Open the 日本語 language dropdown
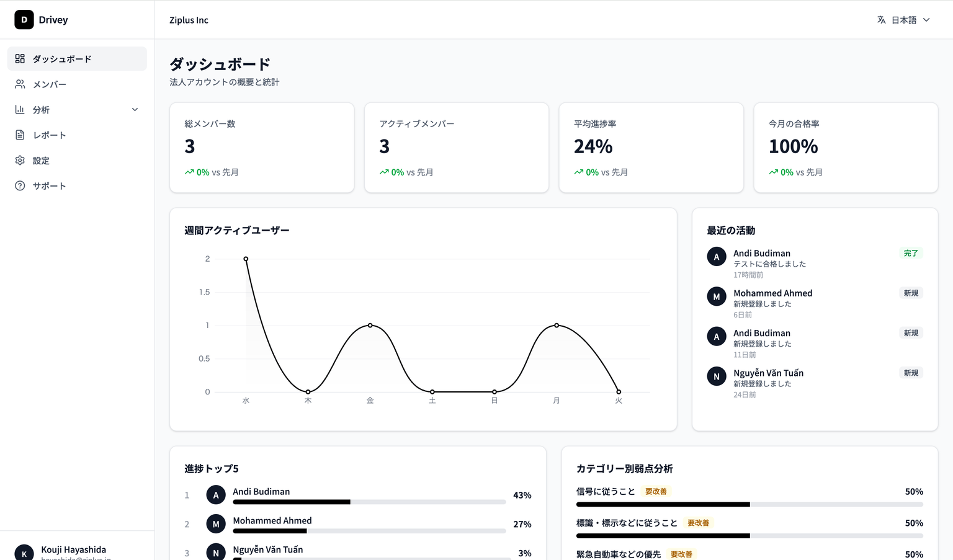 pos(905,19)
